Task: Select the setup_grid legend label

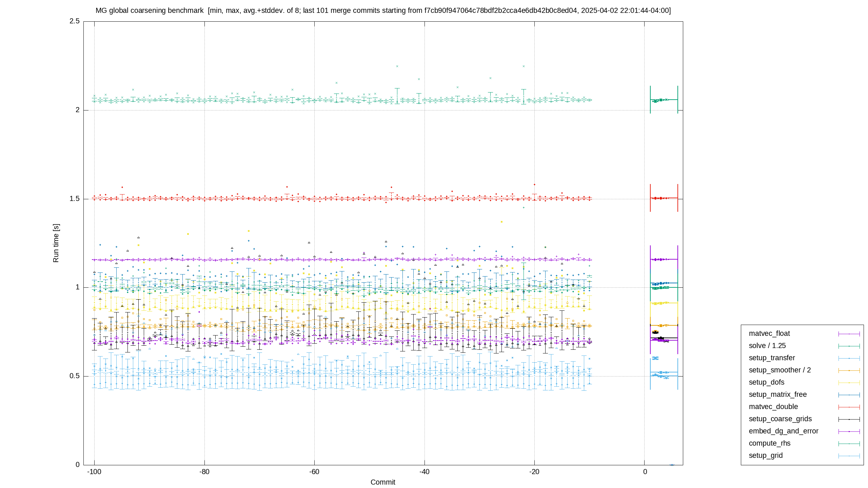Action: [765, 455]
